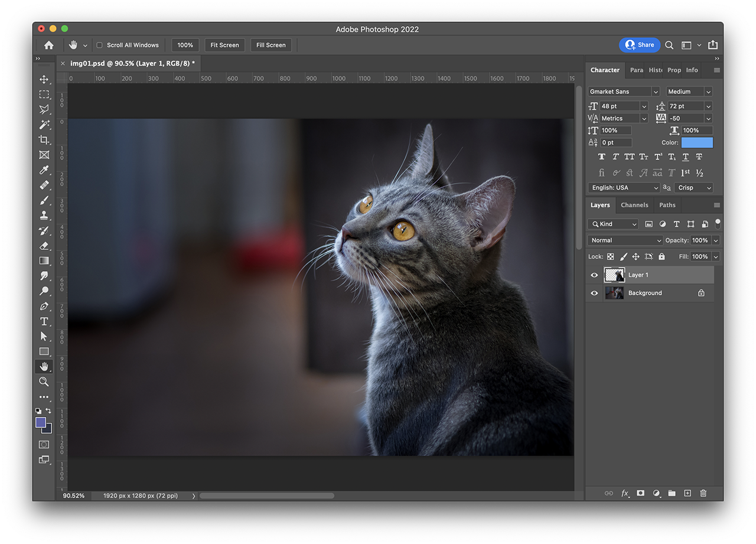Click the 100% zoom button
756x544 pixels.
(185, 45)
